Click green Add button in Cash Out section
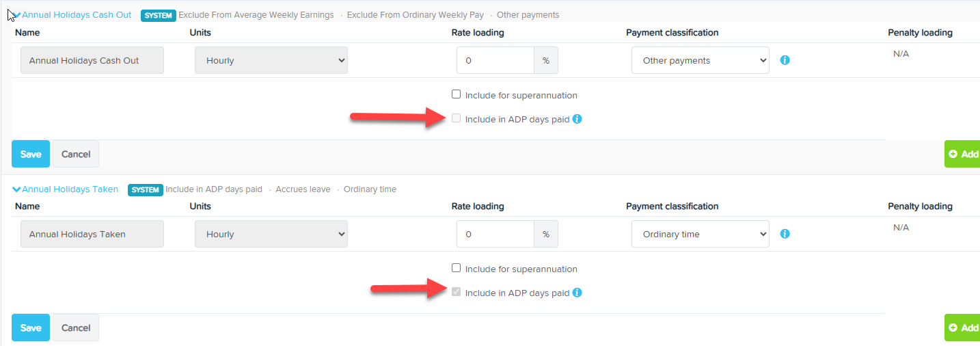 [962, 154]
